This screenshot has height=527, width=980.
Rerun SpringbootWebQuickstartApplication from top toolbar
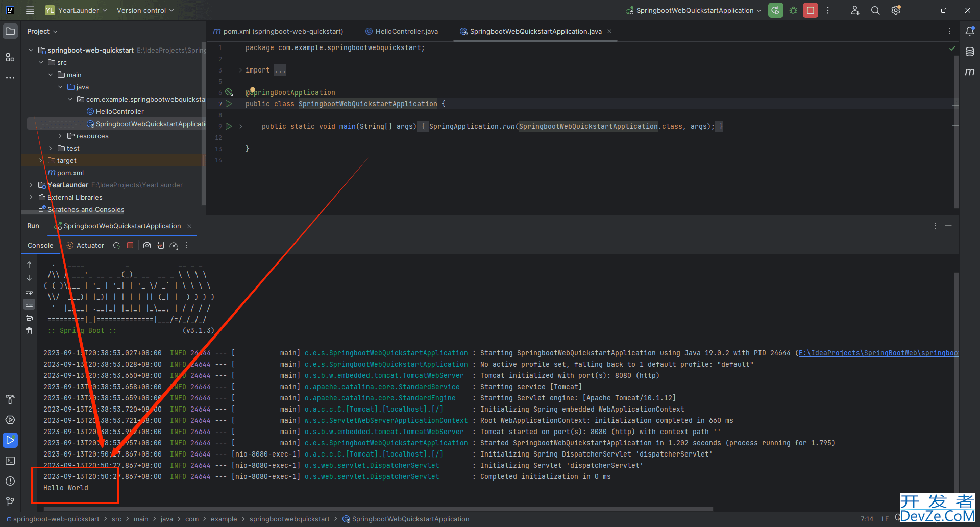pyautogui.click(x=775, y=10)
